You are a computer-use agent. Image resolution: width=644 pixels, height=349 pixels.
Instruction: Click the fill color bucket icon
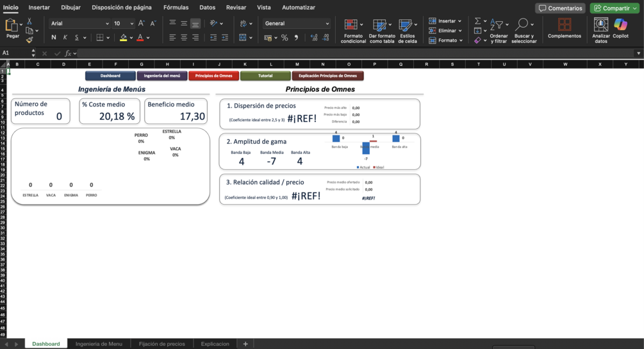tap(123, 38)
